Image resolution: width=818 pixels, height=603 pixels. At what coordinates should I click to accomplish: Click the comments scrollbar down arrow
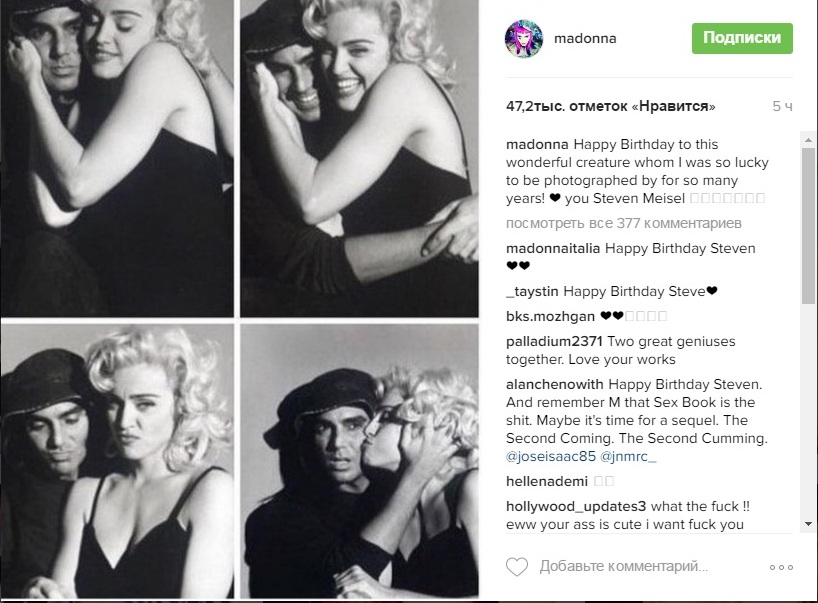pyautogui.click(x=808, y=523)
